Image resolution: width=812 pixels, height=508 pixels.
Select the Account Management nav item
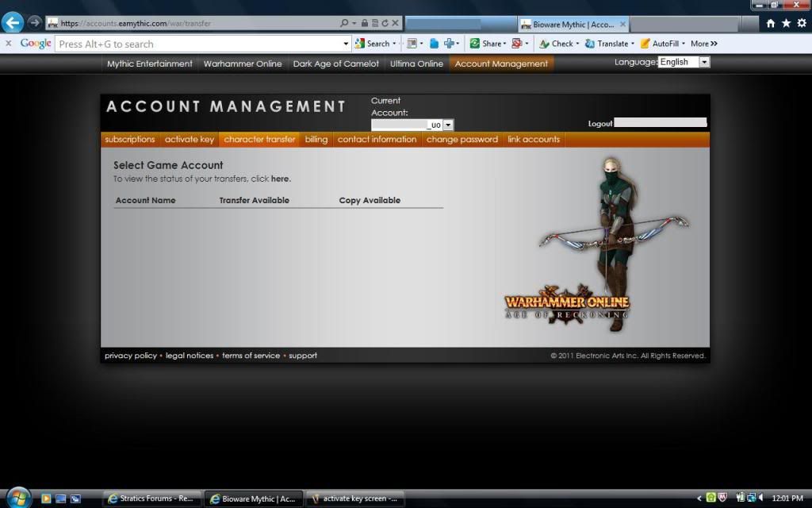[501, 63]
